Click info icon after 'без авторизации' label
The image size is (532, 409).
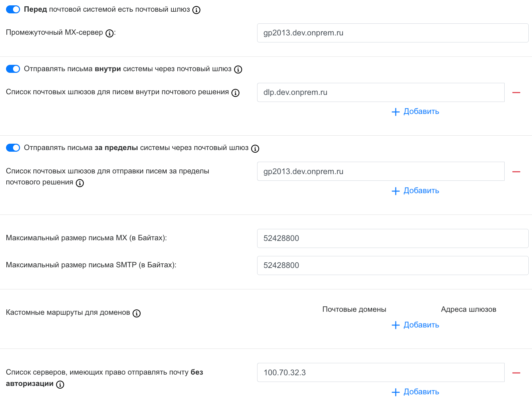coord(60,385)
